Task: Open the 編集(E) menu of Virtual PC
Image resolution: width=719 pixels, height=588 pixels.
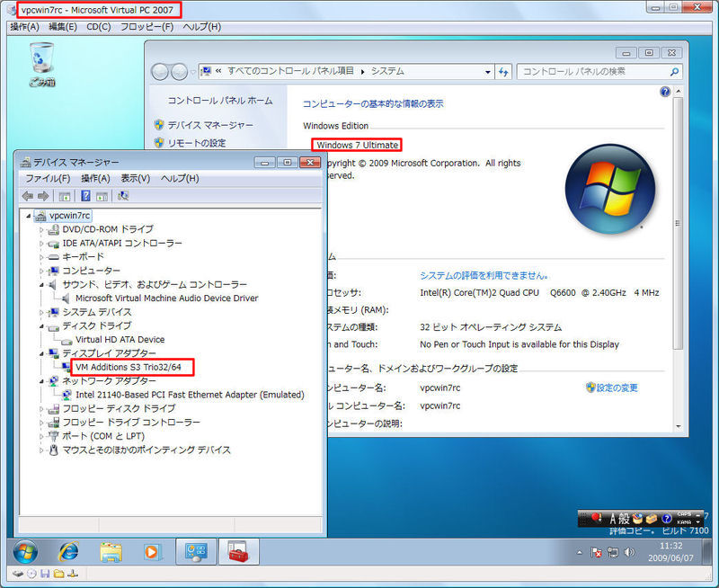Action: point(63,27)
